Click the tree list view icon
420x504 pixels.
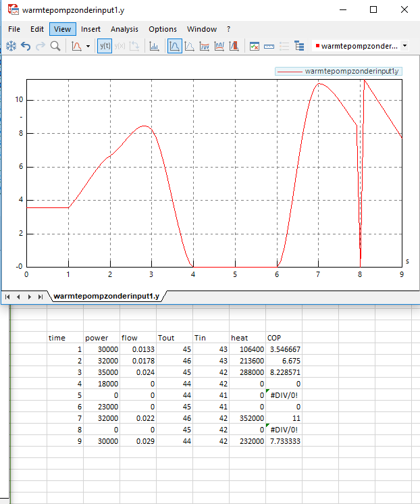[x=299, y=46]
